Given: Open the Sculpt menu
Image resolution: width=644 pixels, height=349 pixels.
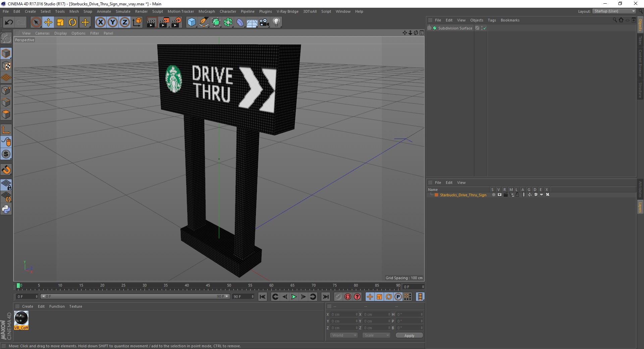Looking at the screenshot, I should coord(157,11).
